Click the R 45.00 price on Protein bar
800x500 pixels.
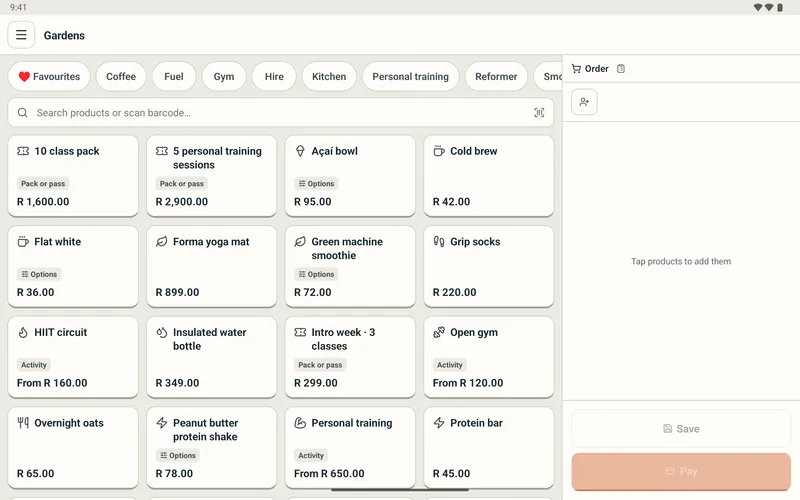451,473
